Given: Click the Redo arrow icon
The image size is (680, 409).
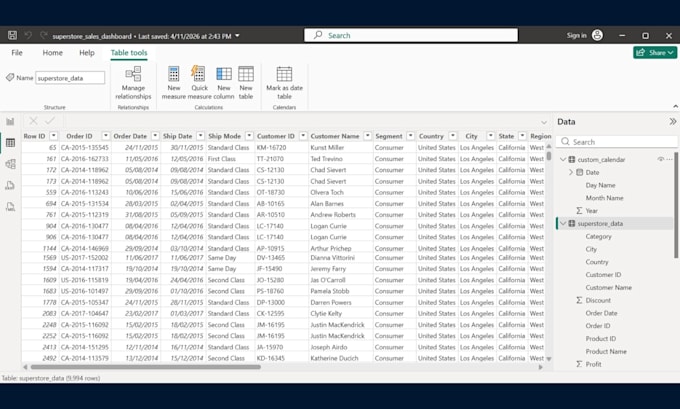Looking at the screenshot, I should 43,36.
